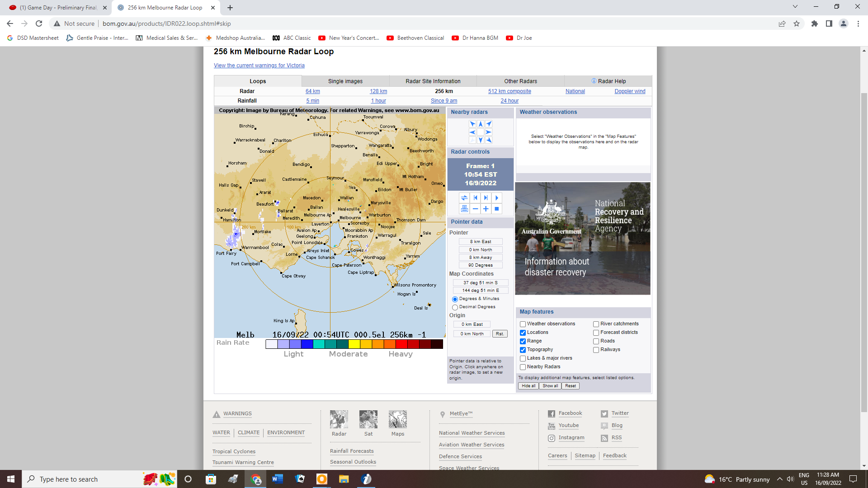Enable Lakes & major rivers feature
Screen dimensions: 868x488
[x=523, y=358]
